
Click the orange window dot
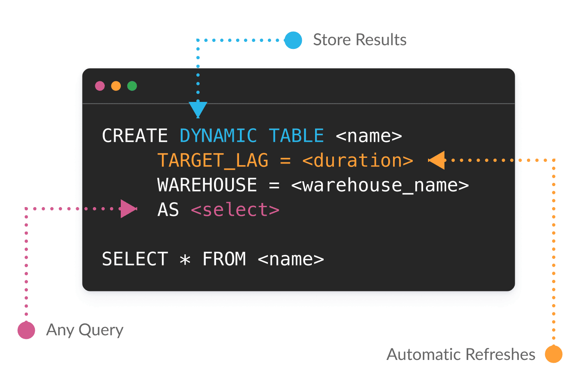[x=116, y=86]
